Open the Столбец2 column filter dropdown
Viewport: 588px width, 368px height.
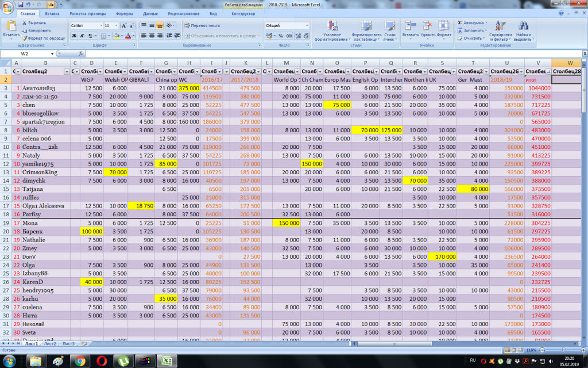(x=66, y=71)
